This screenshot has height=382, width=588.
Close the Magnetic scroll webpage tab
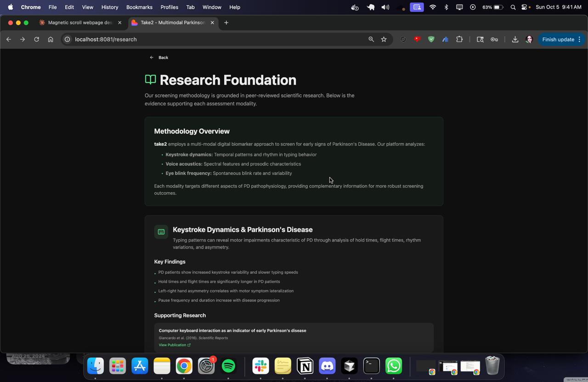click(119, 23)
